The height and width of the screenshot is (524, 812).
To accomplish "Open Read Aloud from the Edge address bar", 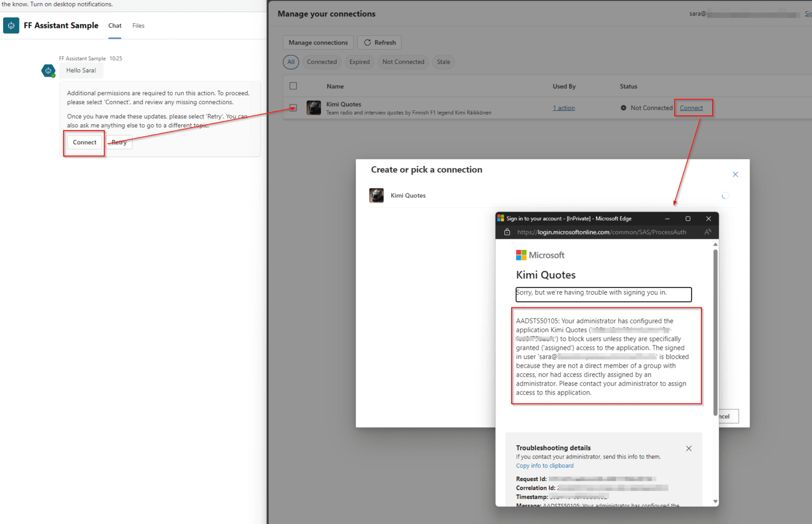I will pyautogui.click(x=708, y=231).
